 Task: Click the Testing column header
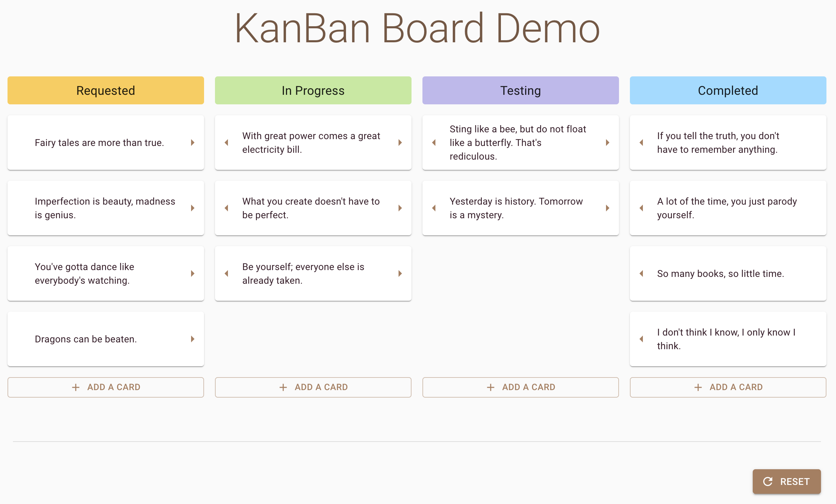point(521,90)
